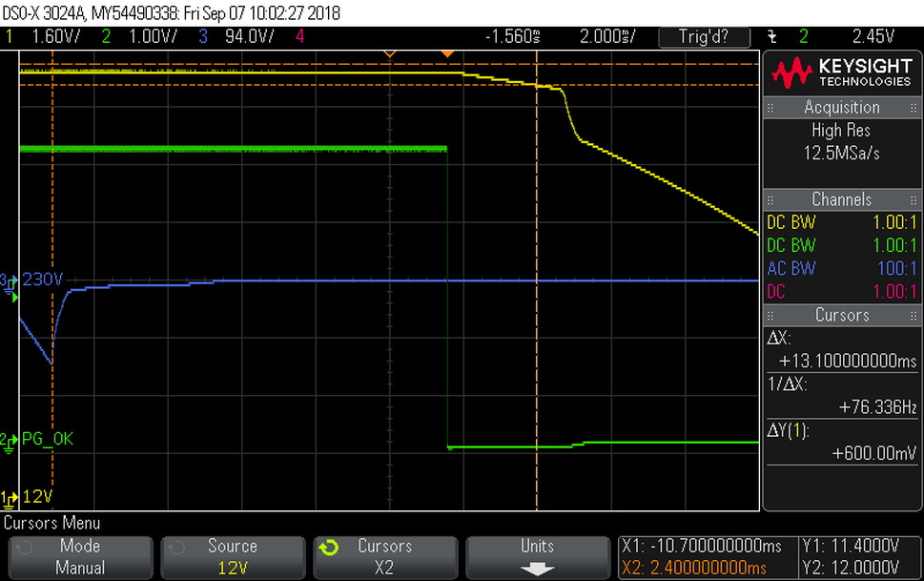Click the trigger level value 2.45V
The image size is (924, 581).
(x=873, y=36)
